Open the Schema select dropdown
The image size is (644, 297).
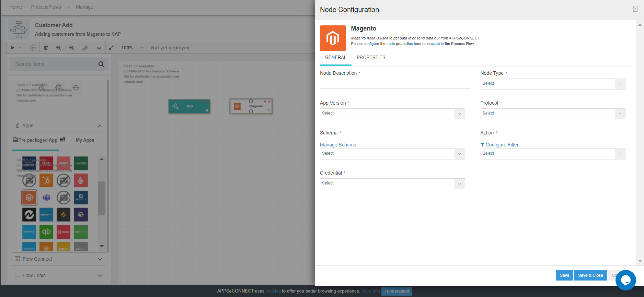click(x=392, y=154)
